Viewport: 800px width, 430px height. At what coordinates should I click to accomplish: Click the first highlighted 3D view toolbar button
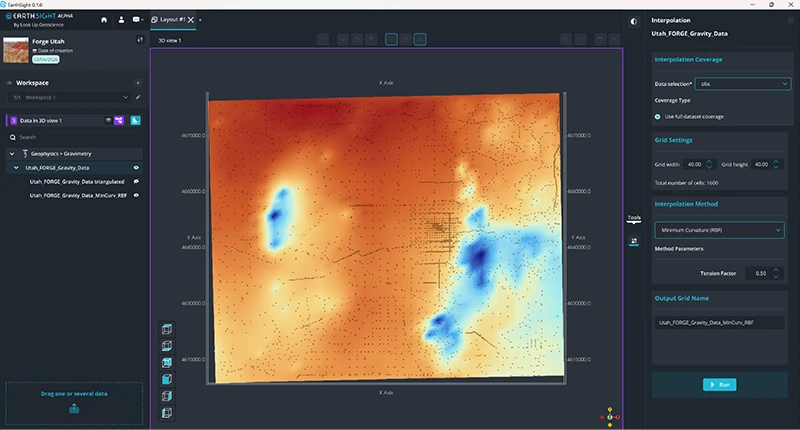point(391,39)
